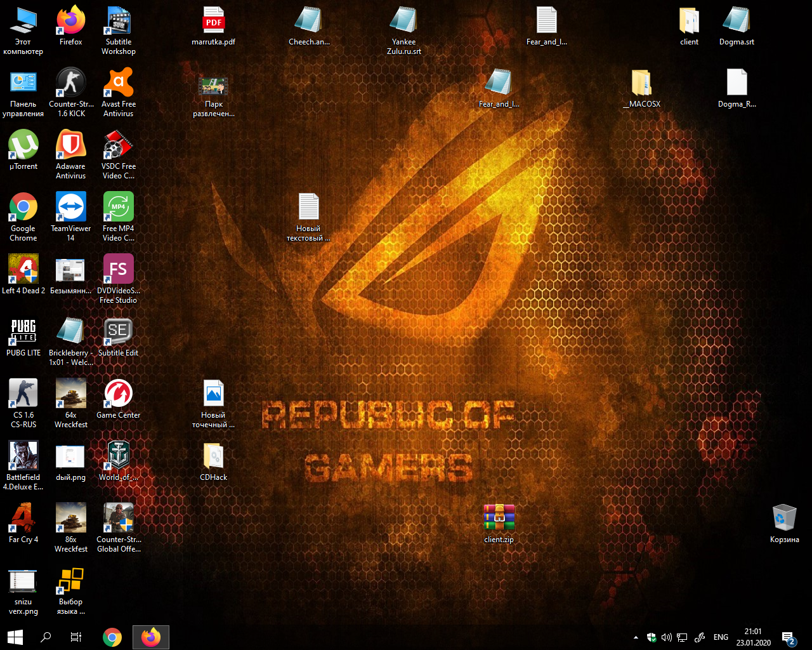Select the __MACOSX folder
This screenshot has width=812, height=650.
click(642, 89)
